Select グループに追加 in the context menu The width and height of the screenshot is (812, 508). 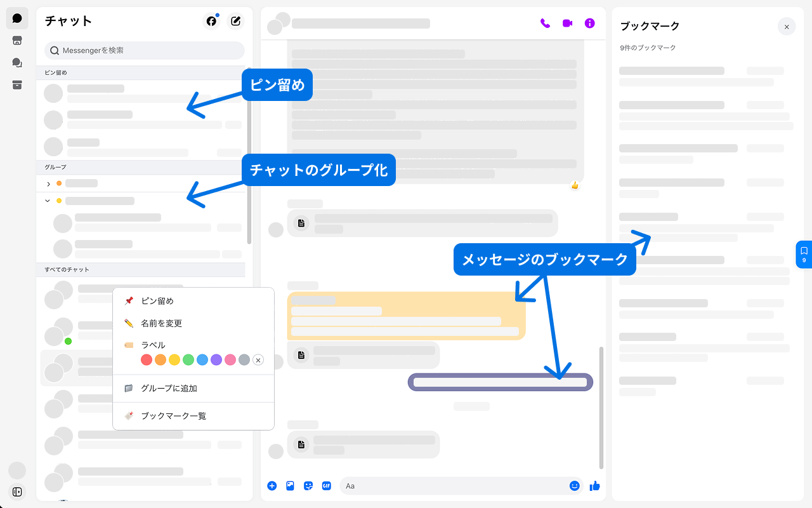click(x=193, y=388)
